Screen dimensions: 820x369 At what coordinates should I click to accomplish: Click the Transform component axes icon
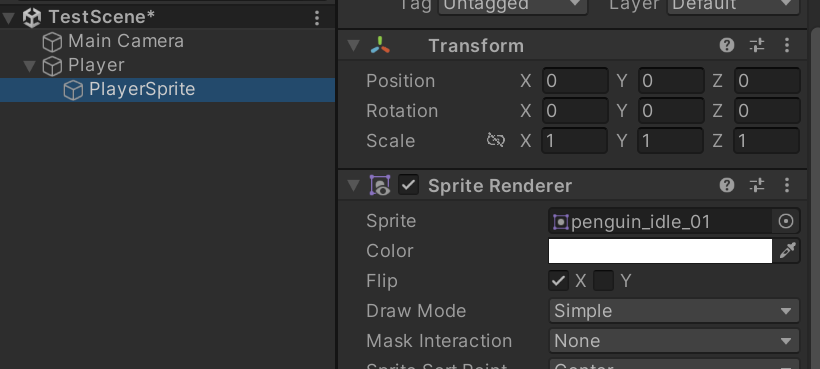point(380,45)
